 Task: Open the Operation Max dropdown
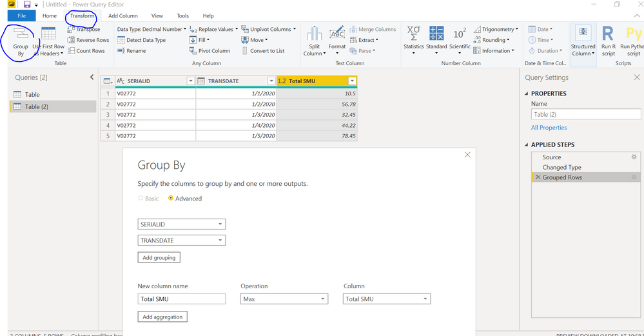click(x=284, y=299)
